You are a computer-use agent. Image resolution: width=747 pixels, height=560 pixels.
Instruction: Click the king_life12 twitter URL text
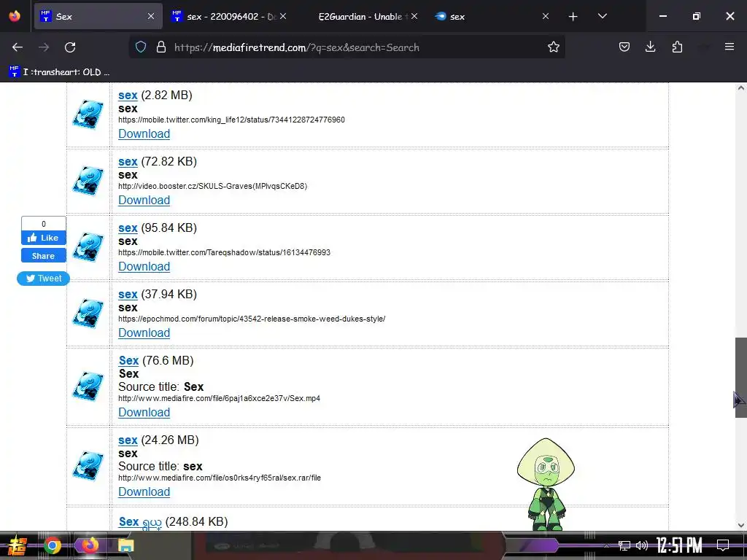coord(231,120)
